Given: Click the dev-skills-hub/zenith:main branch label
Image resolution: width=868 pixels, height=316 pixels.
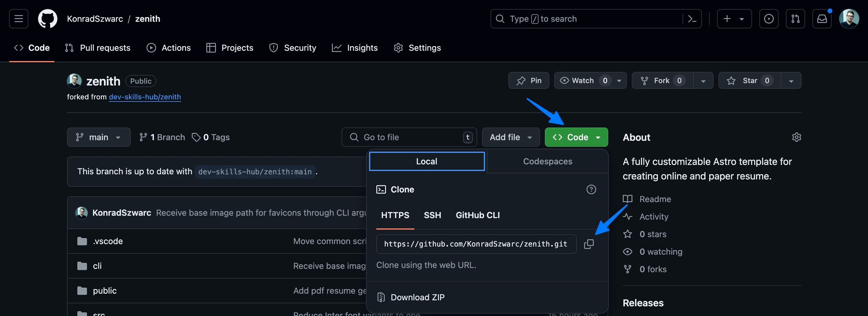Looking at the screenshot, I should tap(255, 172).
